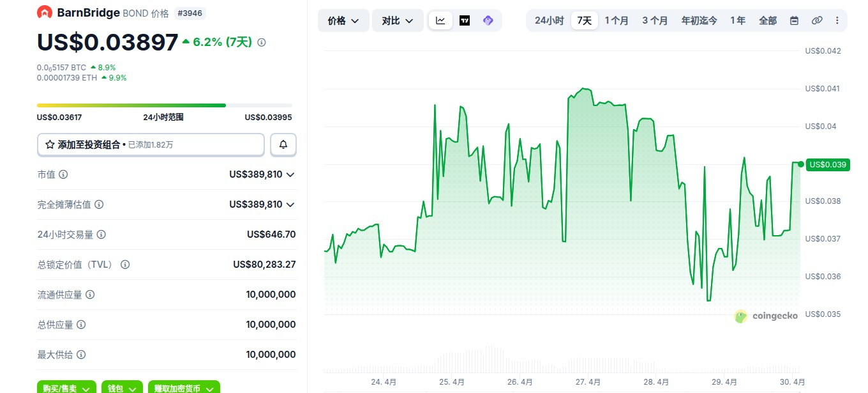Select the 7天 time range
868x393 pixels.
pyautogui.click(x=585, y=20)
